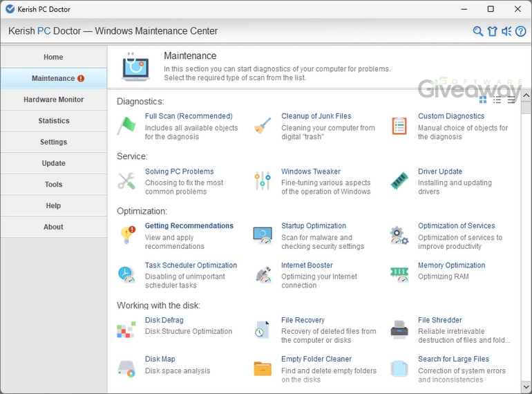Image resolution: width=532 pixels, height=394 pixels.
Task: Open the Help tab in sidebar
Action: point(53,206)
